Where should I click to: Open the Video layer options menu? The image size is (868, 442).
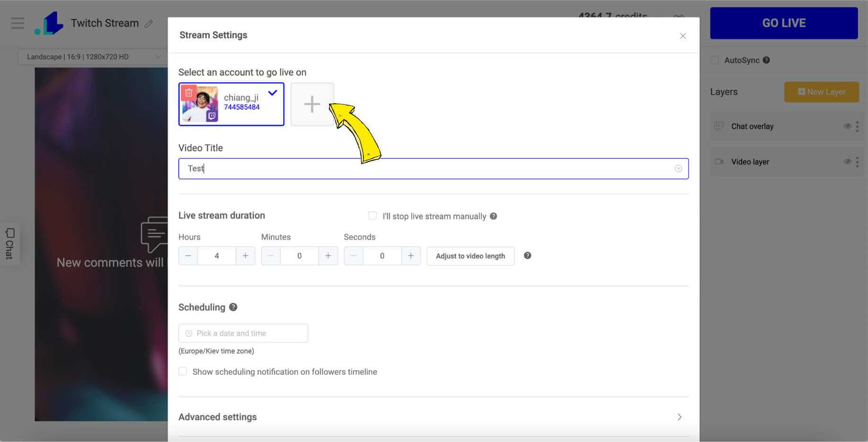click(857, 162)
